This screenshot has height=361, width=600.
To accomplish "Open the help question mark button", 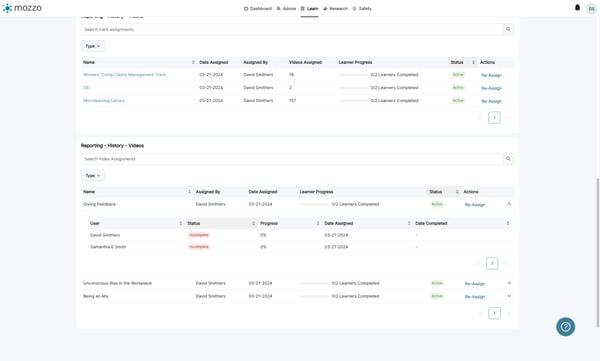I will [566, 327].
